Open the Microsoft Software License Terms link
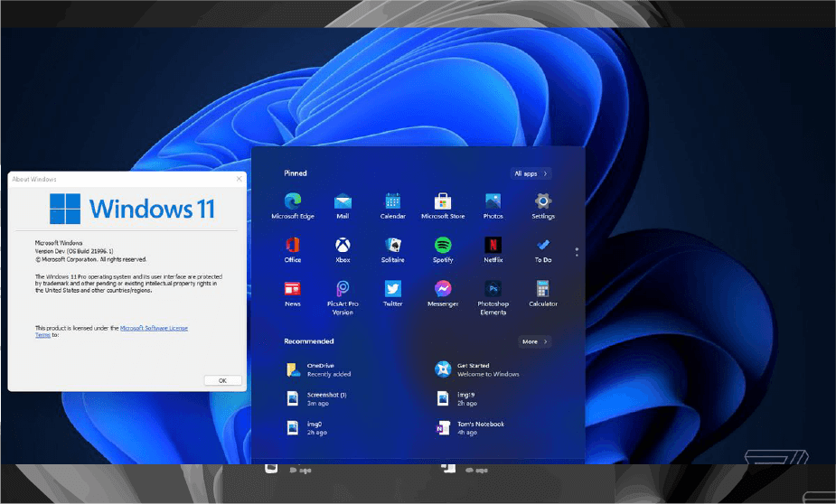Image resolution: width=836 pixels, height=504 pixels. (x=154, y=328)
